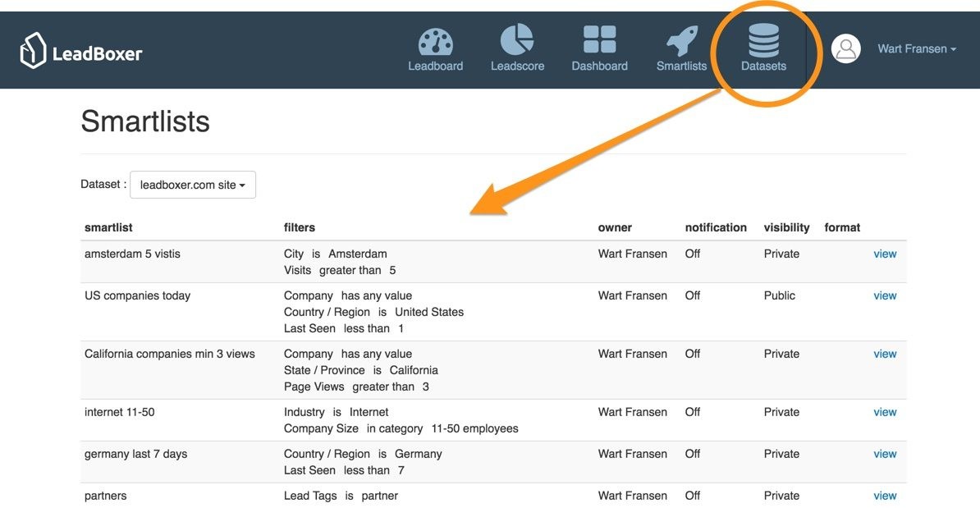This screenshot has width=980, height=508.
Task: Open the Datasets database icon
Action: 763,41
